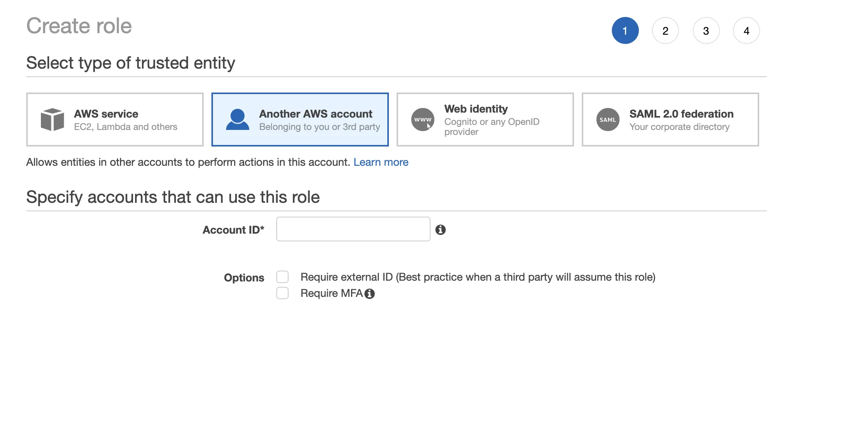
Task: Click the blue step 1 indicator circle
Action: click(625, 30)
